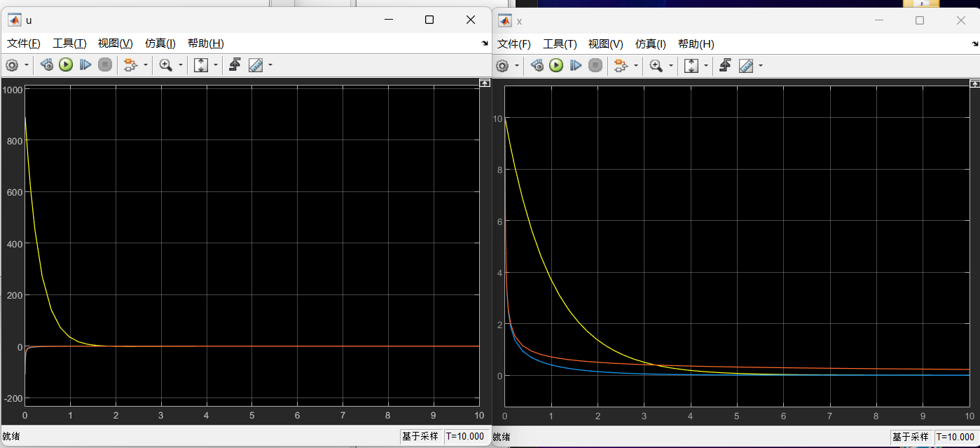The width and height of the screenshot is (980, 448).
Task: Click measurements ruler icon in x scope
Action: click(746, 66)
